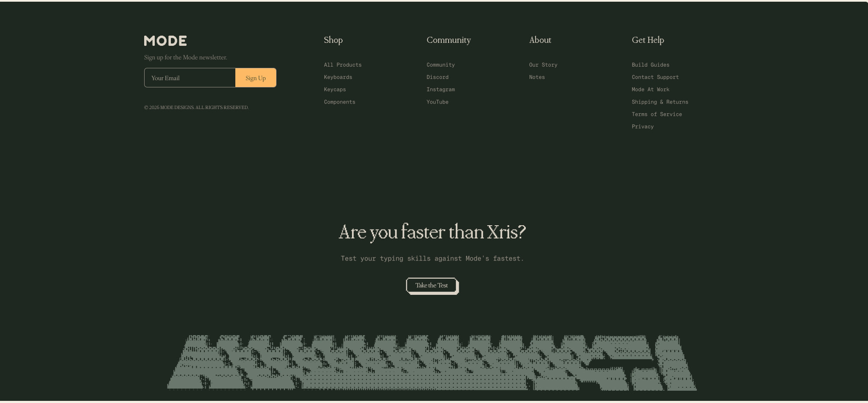Viewport: 868px width, 403px height.
Task: Click the Shop column heading
Action: coord(333,40)
